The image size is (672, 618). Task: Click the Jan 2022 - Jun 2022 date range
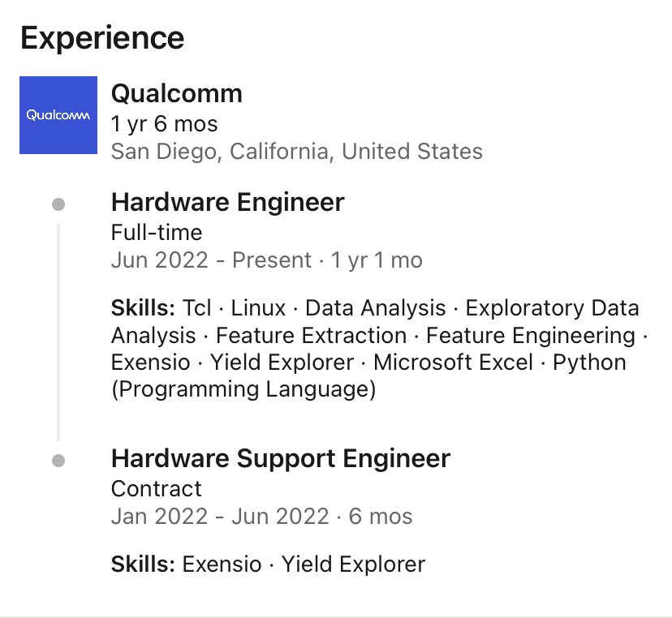[220, 516]
